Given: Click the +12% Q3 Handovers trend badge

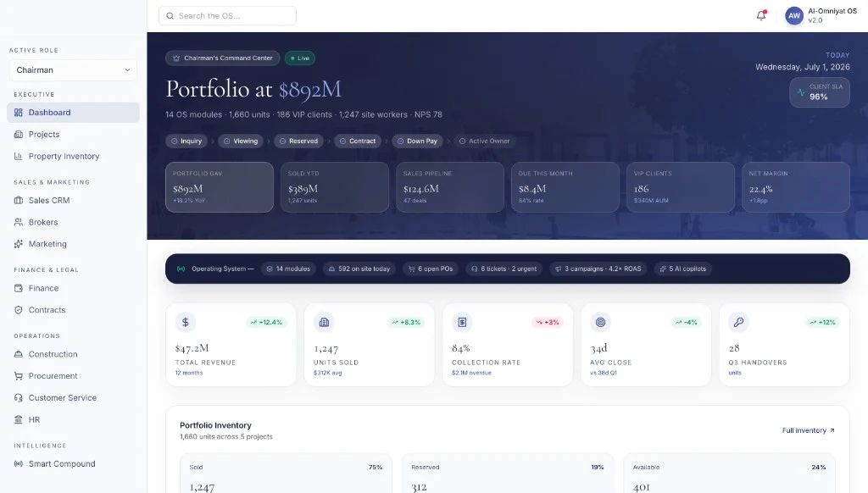Looking at the screenshot, I should coord(823,322).
